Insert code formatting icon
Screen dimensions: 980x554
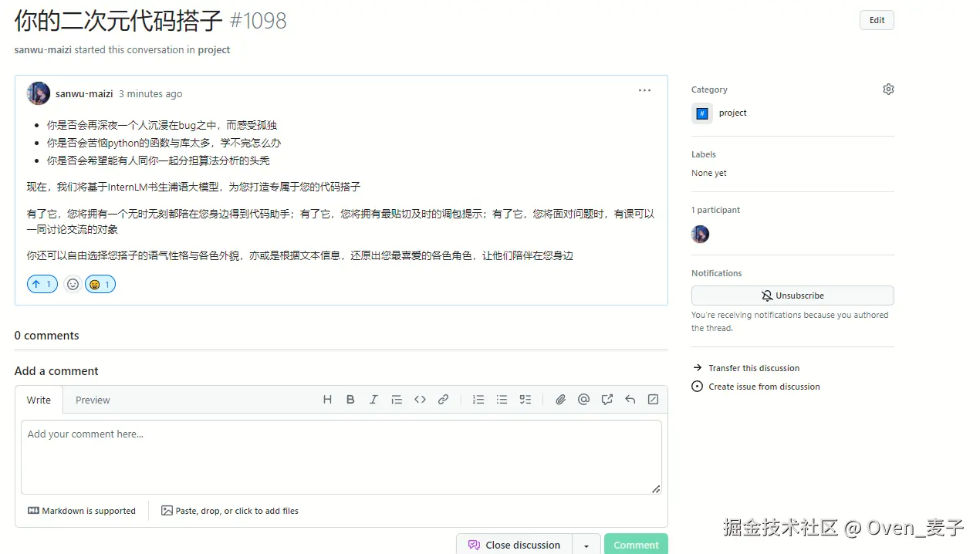[x=420, y=400]
